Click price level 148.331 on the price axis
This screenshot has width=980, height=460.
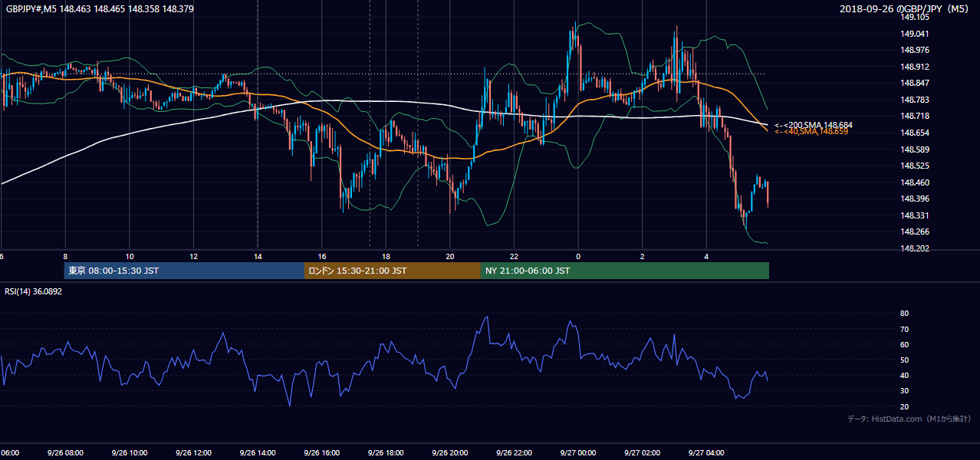coord(915,215)
